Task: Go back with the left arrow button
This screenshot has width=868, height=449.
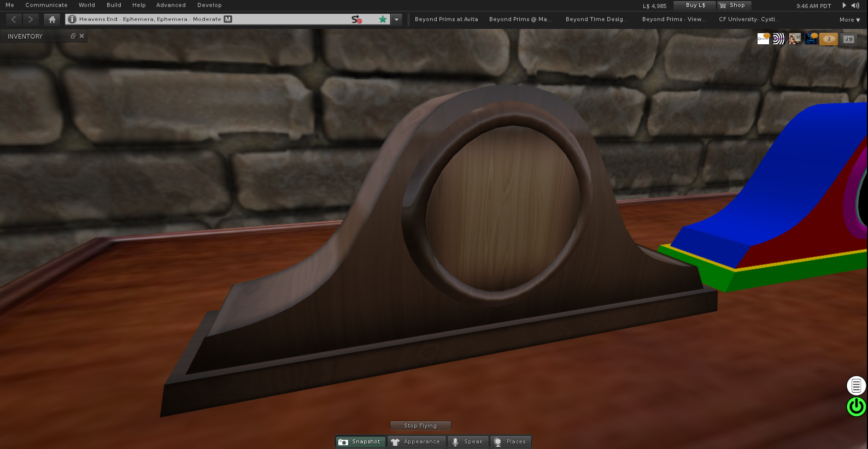Action: [x=14, y=19]
